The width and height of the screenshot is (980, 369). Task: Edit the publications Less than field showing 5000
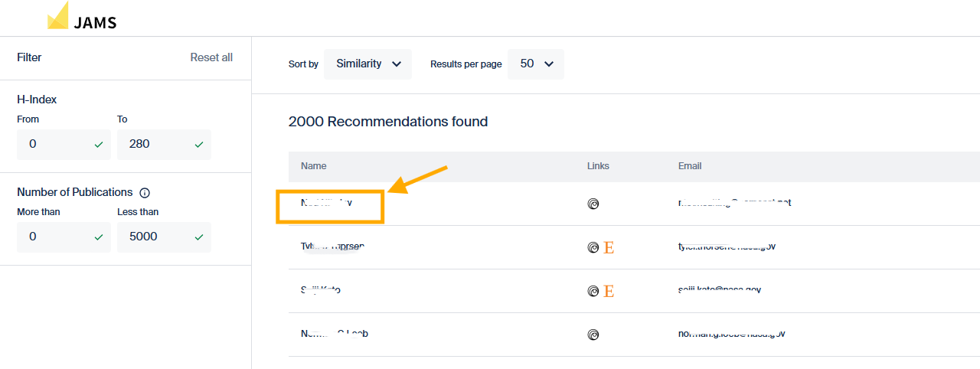(153, 237)
